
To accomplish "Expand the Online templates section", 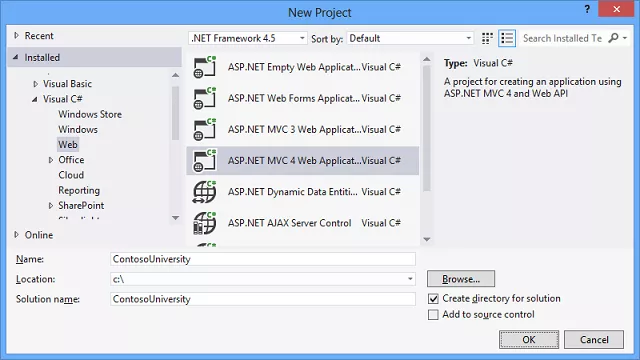I will [x=17, y=235].
